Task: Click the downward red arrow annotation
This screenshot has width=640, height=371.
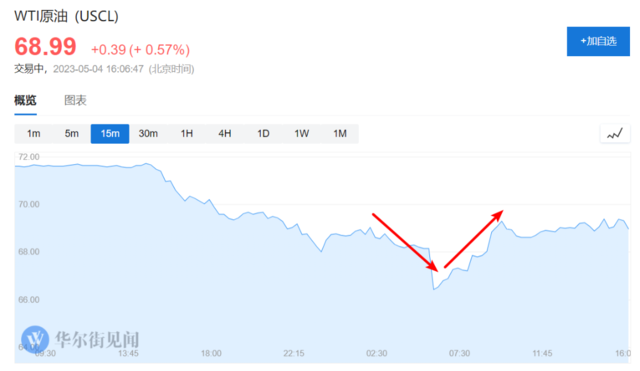Action: point(405,242)
